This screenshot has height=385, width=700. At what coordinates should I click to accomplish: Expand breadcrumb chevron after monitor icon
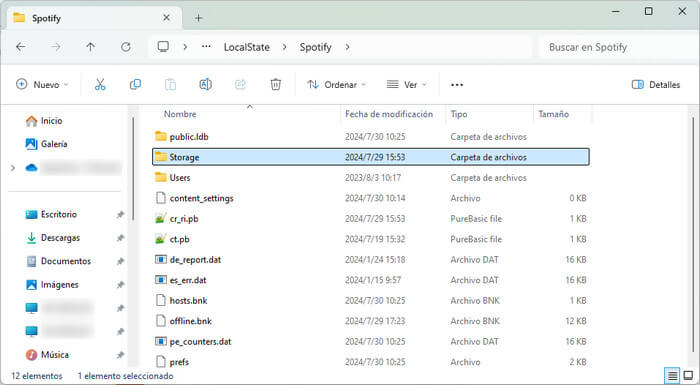(185, 47)
